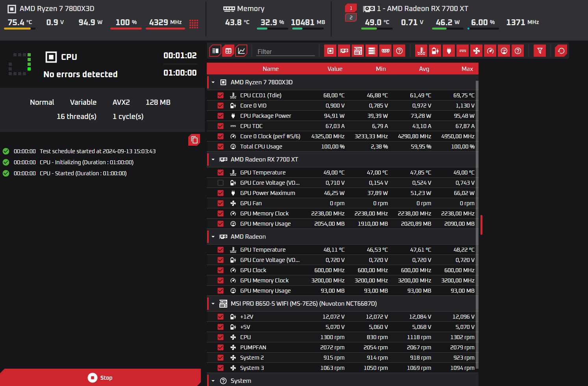
Task: Open the per-core grid icon beside 4329 MHz
Action: coord(194,24)
